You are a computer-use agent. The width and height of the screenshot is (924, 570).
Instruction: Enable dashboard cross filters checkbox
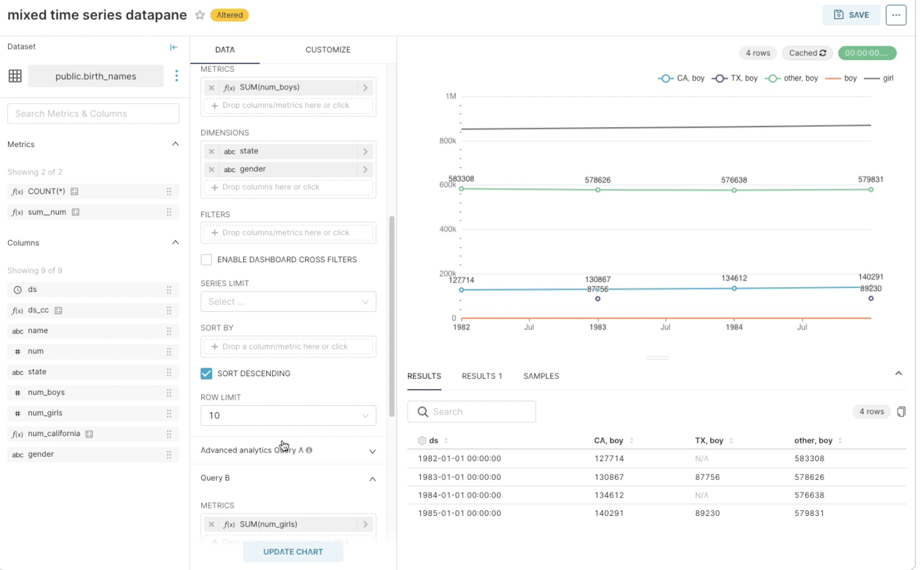tap(206, 260)
